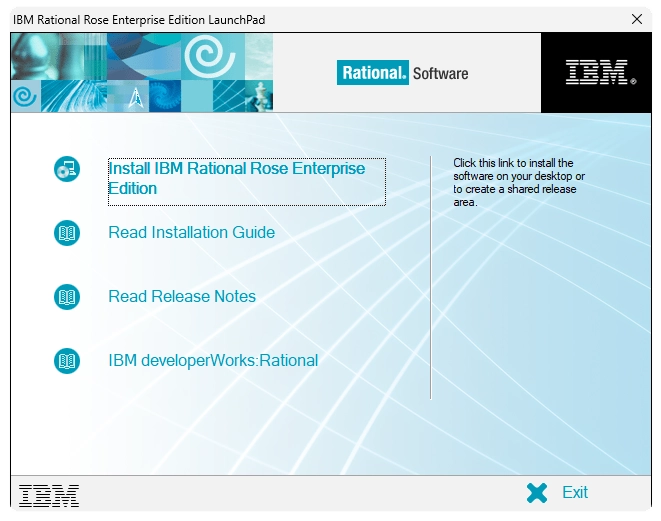Viewport: 661px width, 521px height.
Task: Click the book icon next to developerWorks:Rational
Action: [x=67, y=361]
